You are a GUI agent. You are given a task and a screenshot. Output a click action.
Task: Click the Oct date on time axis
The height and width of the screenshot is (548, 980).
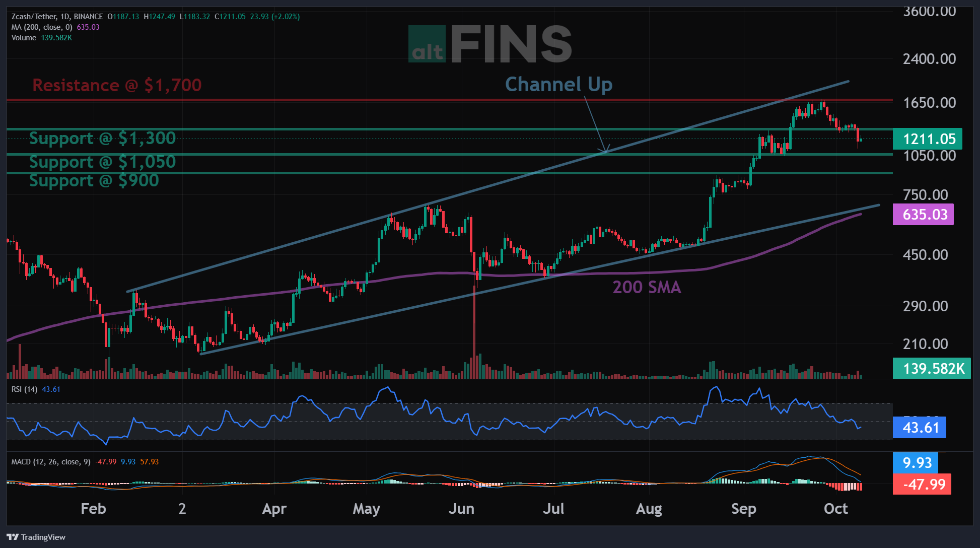coord(836,509)
